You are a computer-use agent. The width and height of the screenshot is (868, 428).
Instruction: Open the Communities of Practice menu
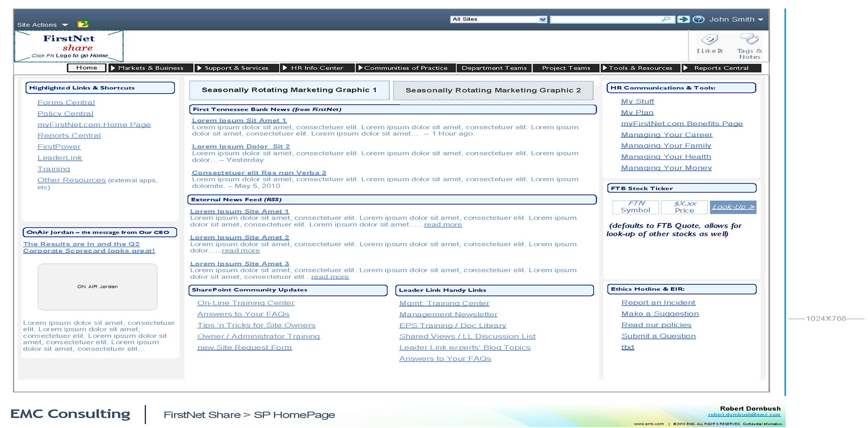pyautogui.click(x=406, y=68)
